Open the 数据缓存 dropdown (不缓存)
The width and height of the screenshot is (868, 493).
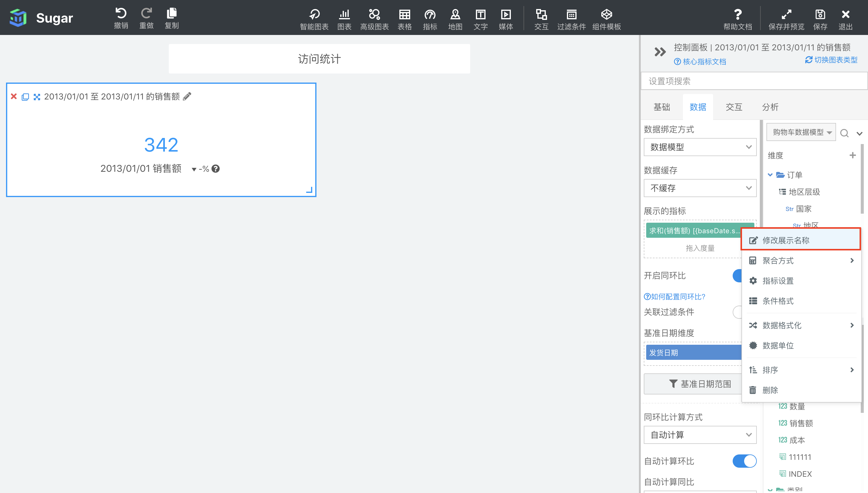coord(700,188)
